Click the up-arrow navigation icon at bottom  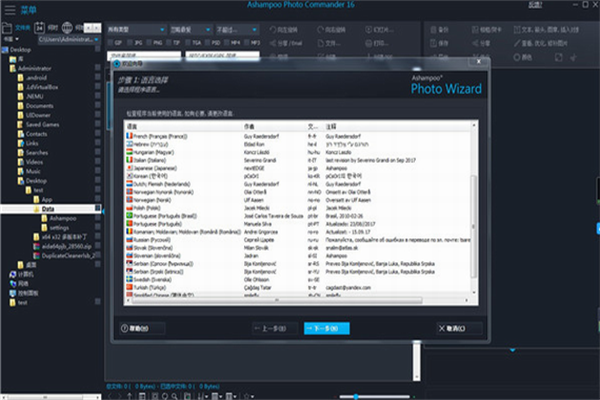(130, 396)
